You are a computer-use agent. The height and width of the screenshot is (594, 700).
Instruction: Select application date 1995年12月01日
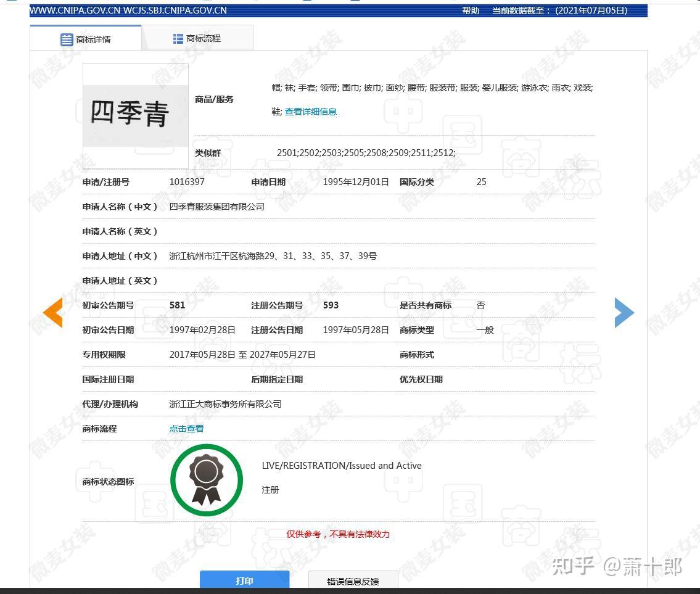(356, 182)
